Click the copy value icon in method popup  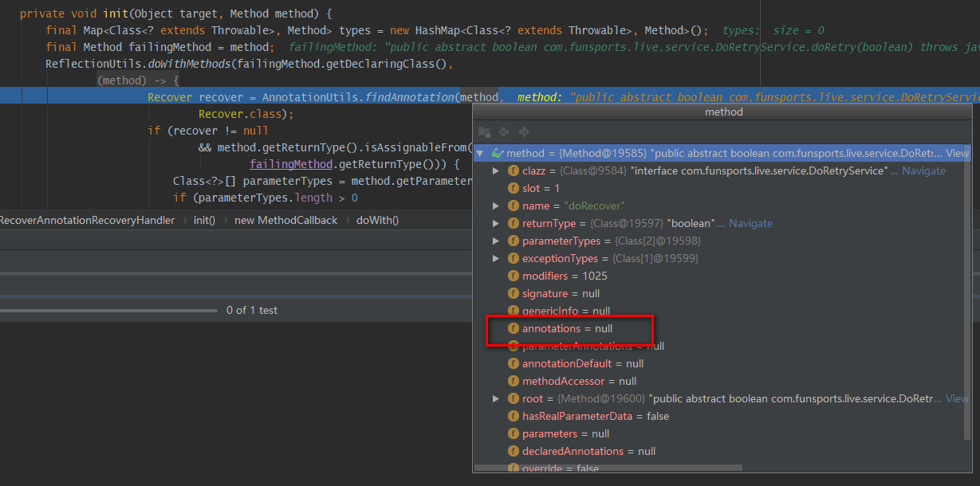click(x=484, y=131)
